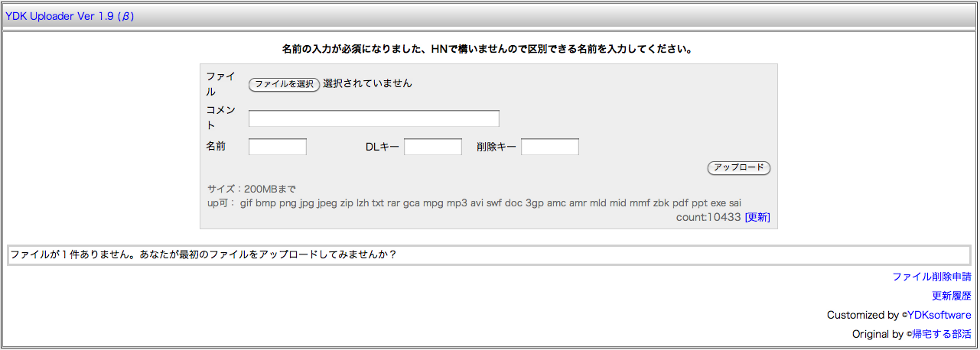Click the ファイルを選択 file chooser button
The image size is (980, 350).
coord(283,84)
